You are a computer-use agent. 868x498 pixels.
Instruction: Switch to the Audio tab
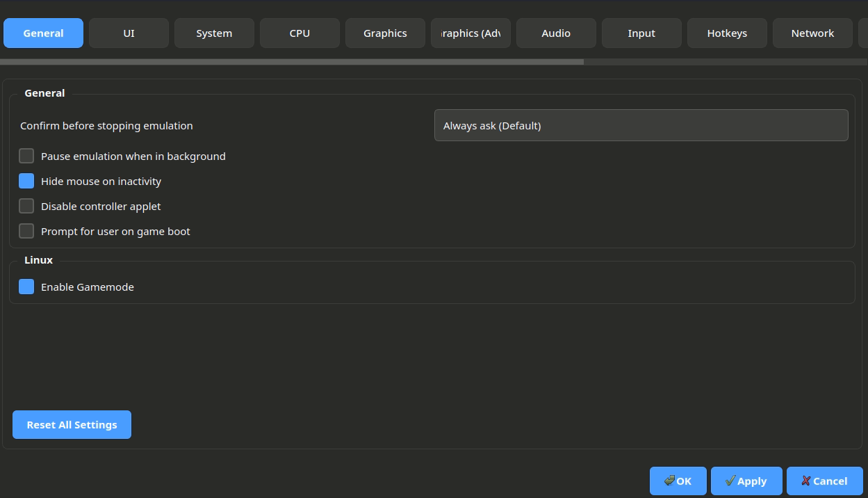pos(556,33)
